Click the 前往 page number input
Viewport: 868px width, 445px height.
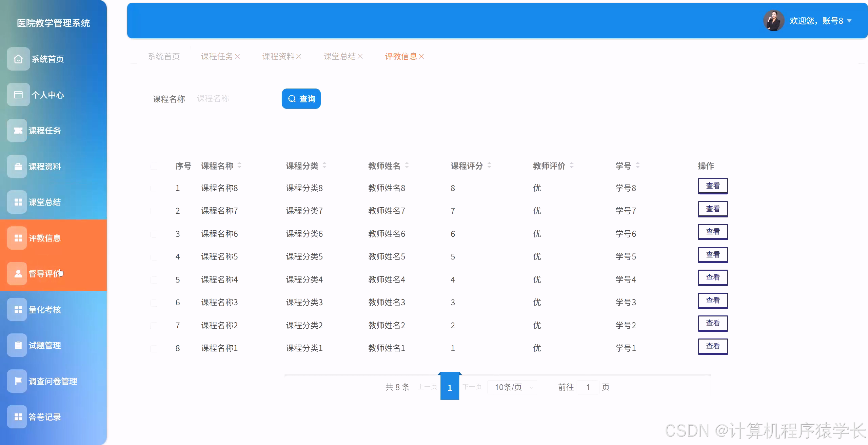click(588, 387)
